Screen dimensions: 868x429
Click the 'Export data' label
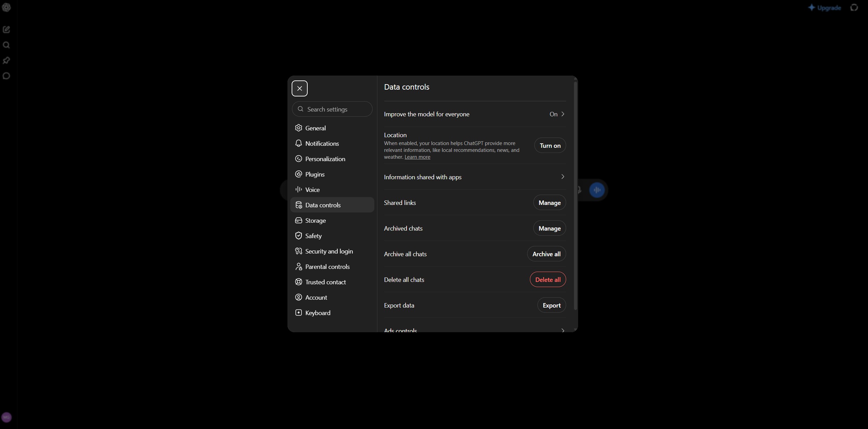(x=399, y=305)
